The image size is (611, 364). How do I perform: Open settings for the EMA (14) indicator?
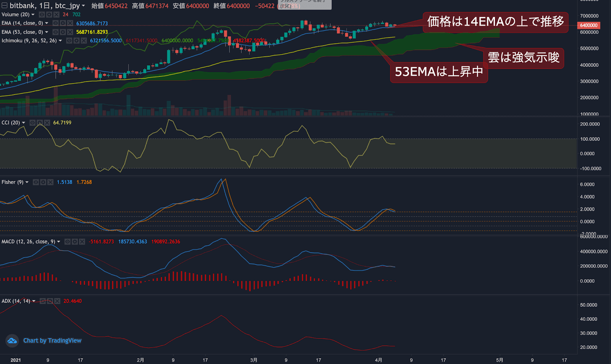pos(63,23)
